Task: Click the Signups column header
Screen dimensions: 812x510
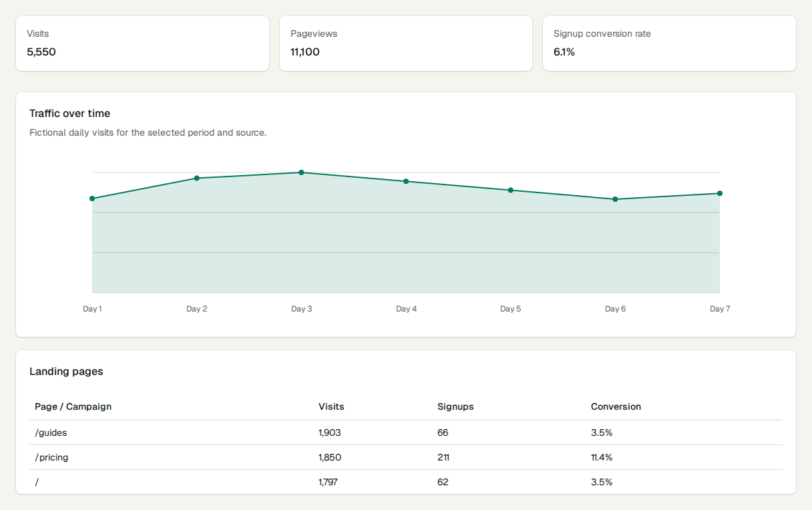Action: point(455,406)
